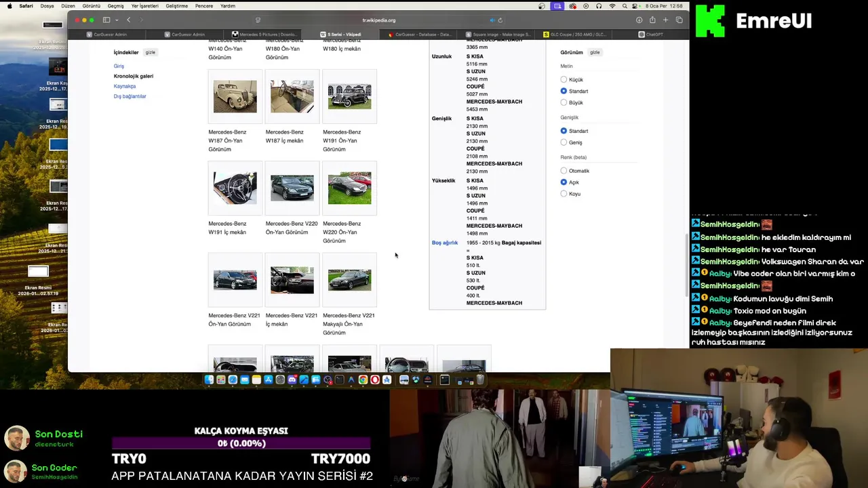
Task: Select Otomatik color mode
Action: [x=564, y=171]
